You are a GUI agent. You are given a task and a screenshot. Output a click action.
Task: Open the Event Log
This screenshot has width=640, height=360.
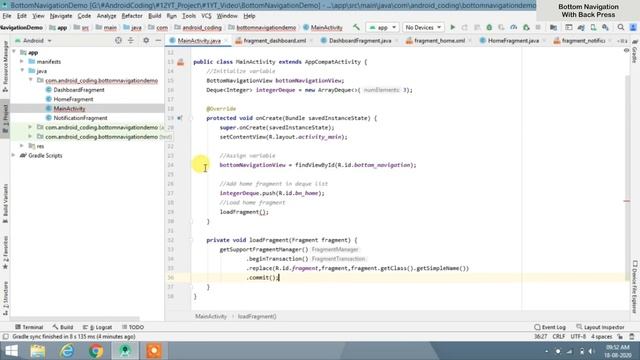pyautogui.click(x=550, y=327)
